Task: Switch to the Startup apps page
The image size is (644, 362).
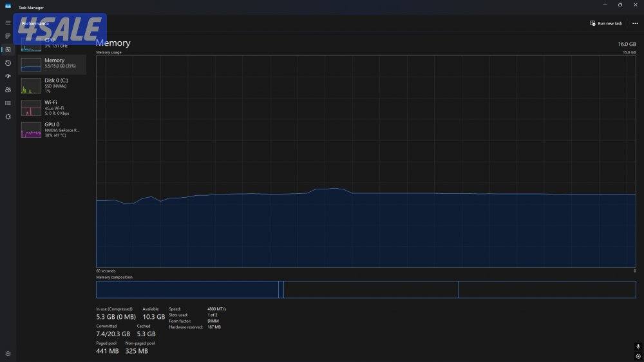Action: [8, 76]
